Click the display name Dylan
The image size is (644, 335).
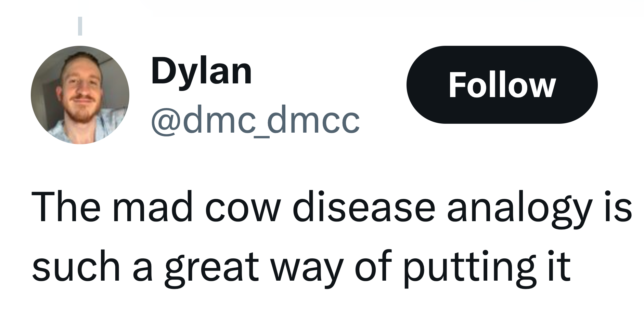201,71
